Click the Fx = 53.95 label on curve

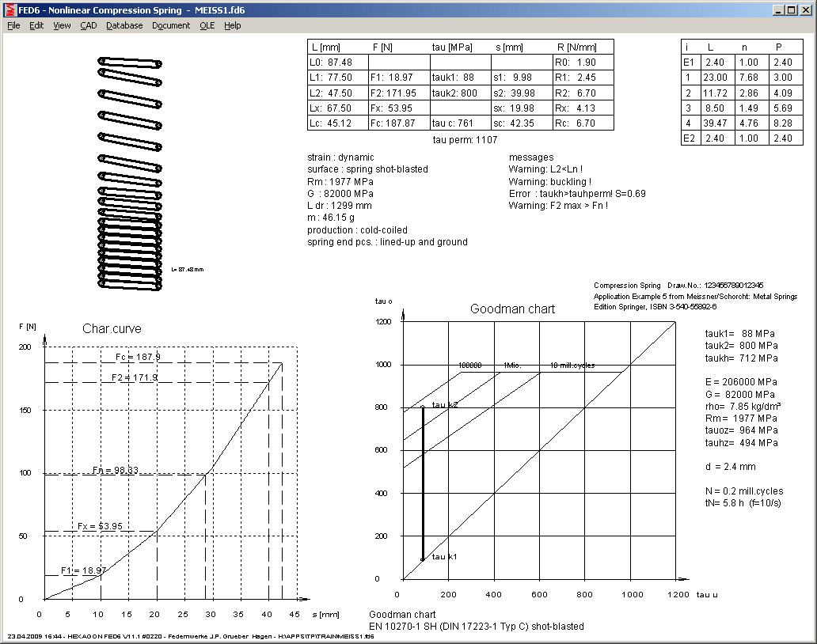pyautogui.click(x=101, y=526)
